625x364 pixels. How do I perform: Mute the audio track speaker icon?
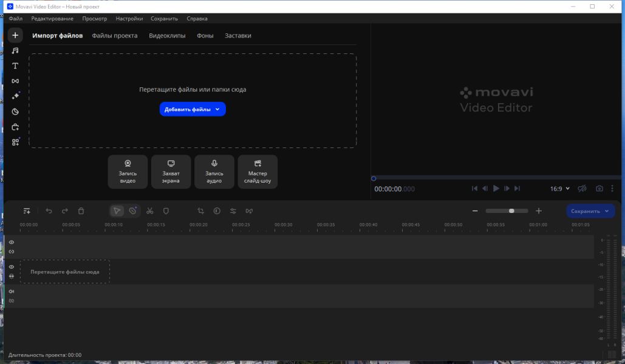click(12, 291)
